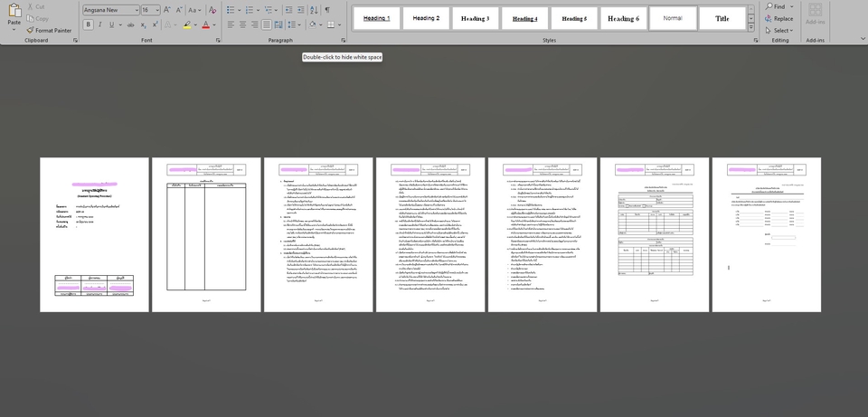Toggle Superscript formatting
This screenshot has height=417, width=868.
tap(155, 25)
